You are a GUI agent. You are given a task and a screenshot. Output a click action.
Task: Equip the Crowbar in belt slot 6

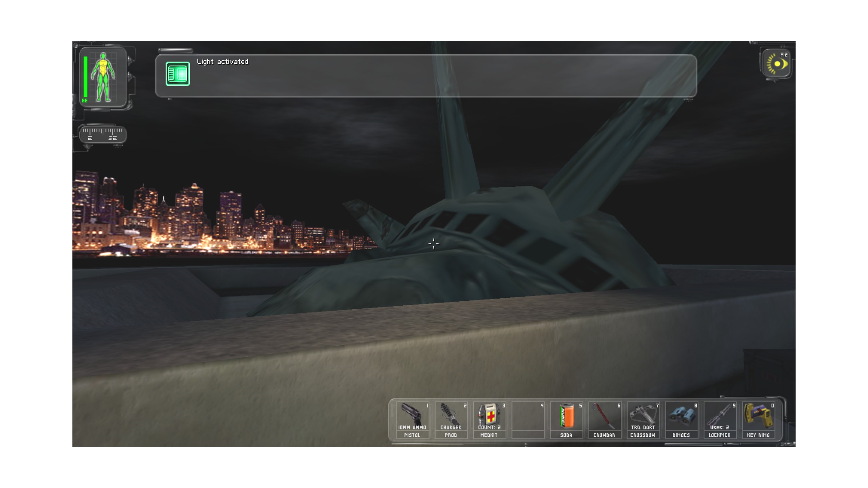click(604, 420)
